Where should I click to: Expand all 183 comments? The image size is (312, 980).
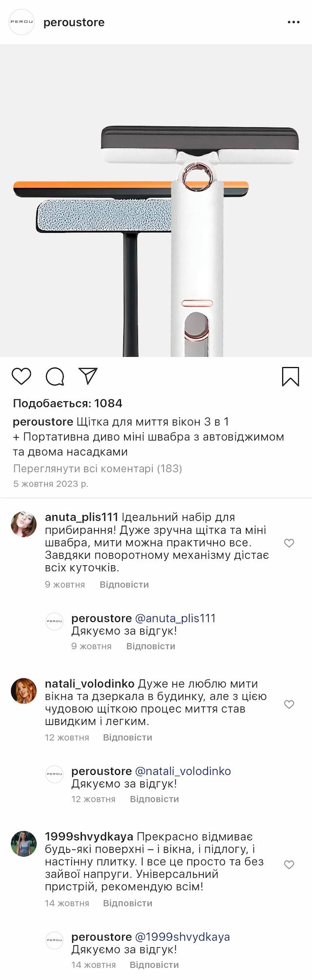pyautogui.click(x=97, y=469)
